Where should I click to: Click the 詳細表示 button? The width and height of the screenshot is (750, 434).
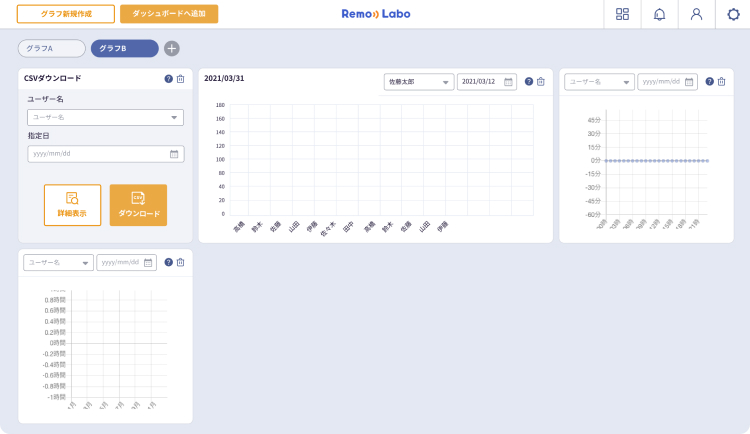(x=72, y=205)
